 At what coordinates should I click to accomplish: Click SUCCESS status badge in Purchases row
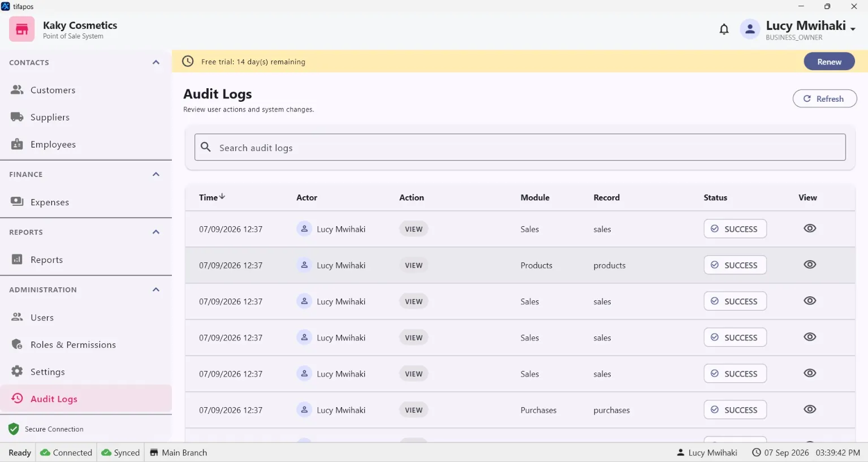pos(735,410)
